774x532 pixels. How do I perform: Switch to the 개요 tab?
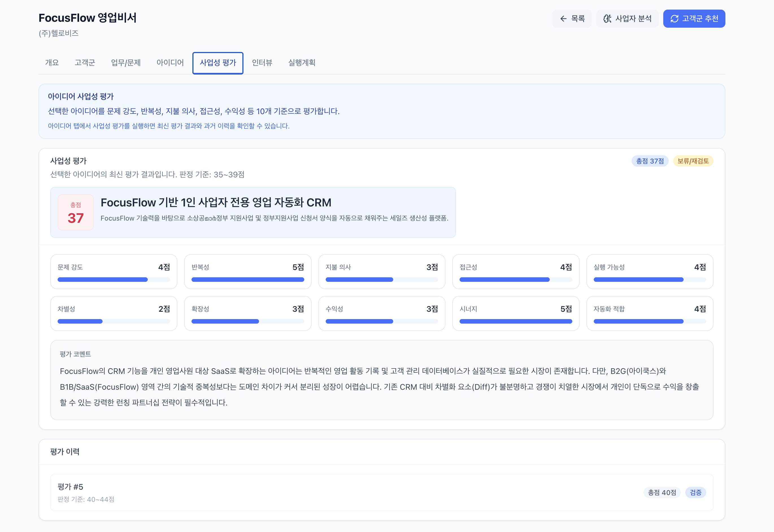[52, 63]
